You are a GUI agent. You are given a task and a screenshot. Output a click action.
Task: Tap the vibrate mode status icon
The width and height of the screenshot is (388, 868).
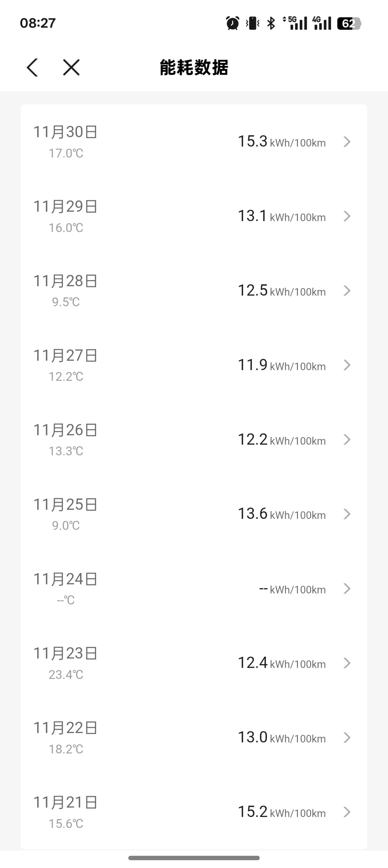[x=252, y=23]
